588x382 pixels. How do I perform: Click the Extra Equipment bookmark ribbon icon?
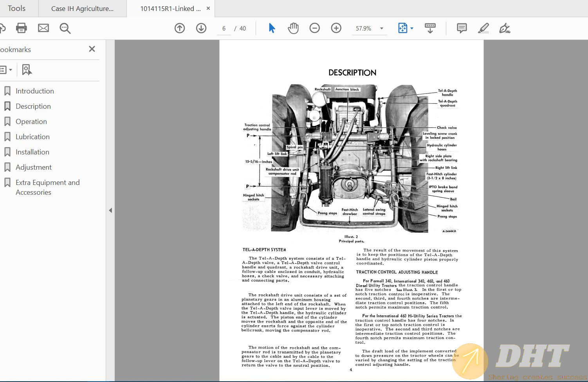pos(7,182)
